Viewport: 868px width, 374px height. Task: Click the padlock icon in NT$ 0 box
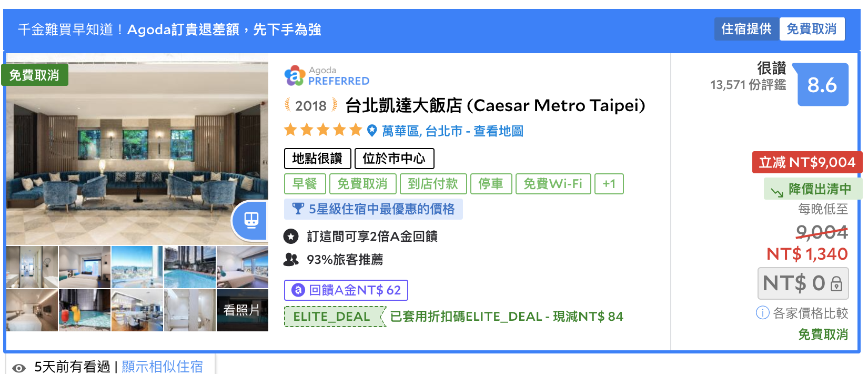coord(836,284)
